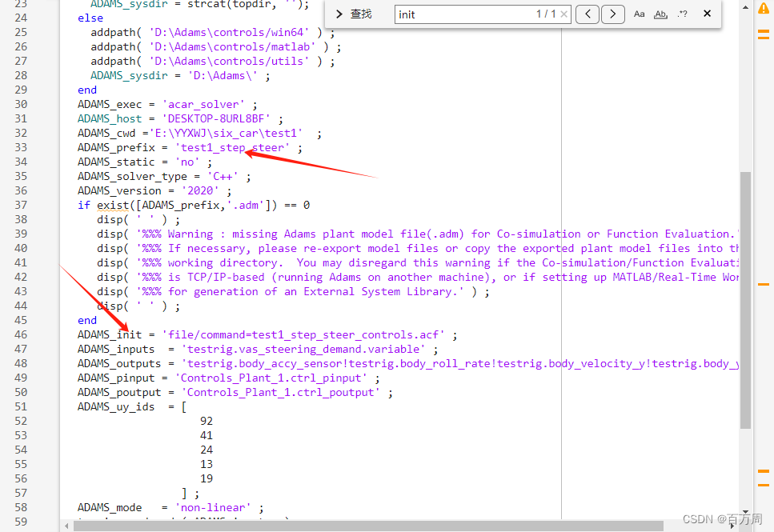Click the 'exist' function on line 37
Image resolution: width=774 pixels, height=532 pixels.
(113, 205)
